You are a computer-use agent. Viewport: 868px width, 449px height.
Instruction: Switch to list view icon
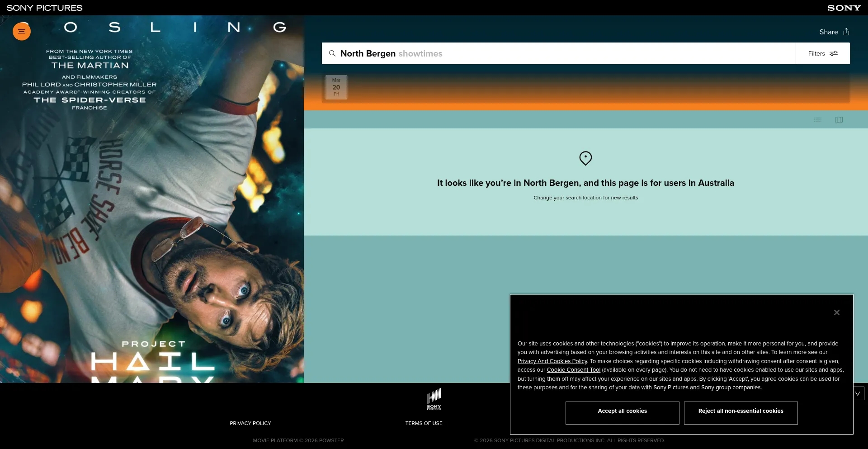[817, 120]
